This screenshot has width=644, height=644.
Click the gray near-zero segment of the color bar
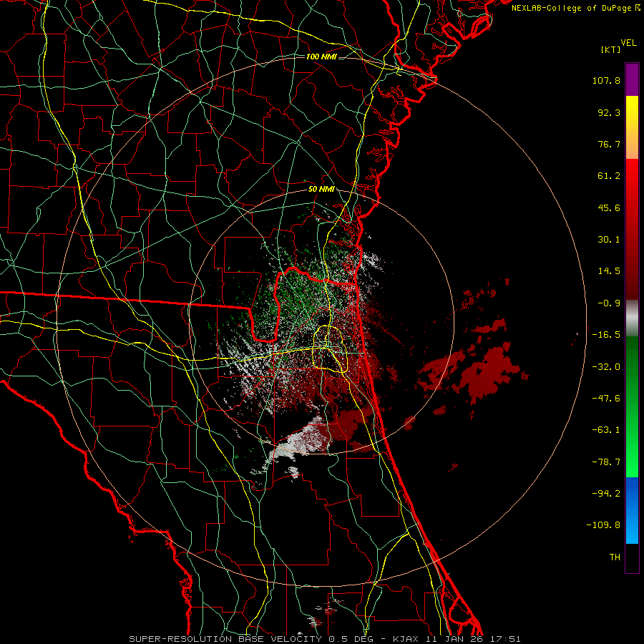point(632,318)
